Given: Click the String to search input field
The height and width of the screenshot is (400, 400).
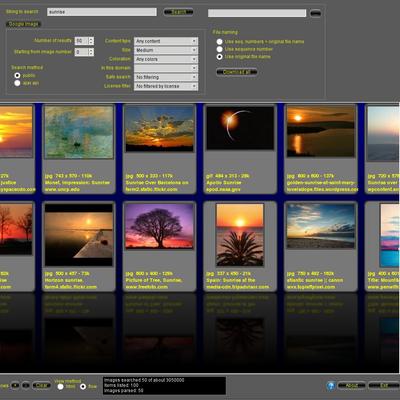Looking at the screenshot, I should (x=102, y=12).
